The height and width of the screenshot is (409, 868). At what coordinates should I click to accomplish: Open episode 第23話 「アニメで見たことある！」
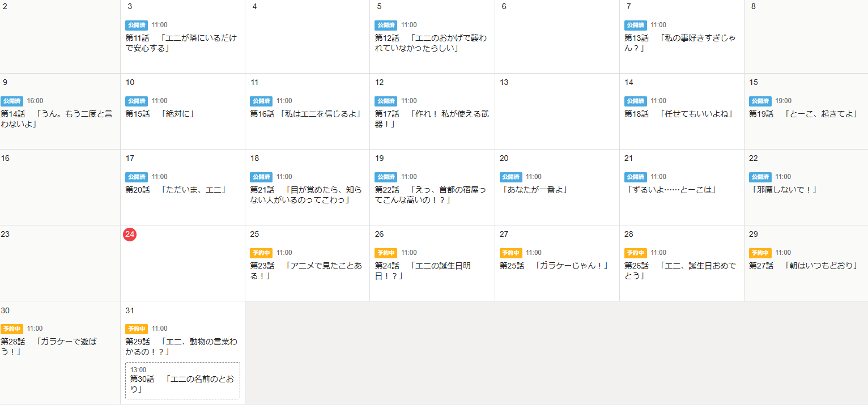(x=306, y=271)
